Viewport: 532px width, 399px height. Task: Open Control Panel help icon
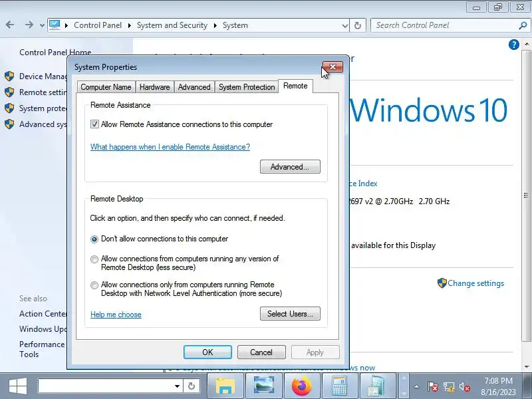point(513,45)
